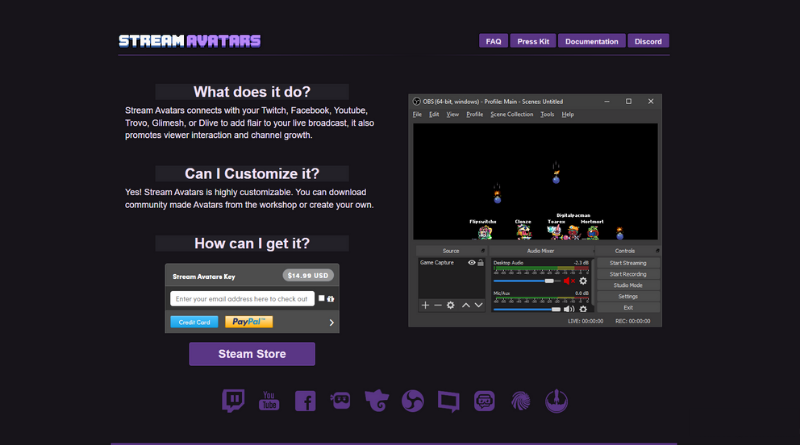The width and height of the screenshot is (800, 445).
Task: Open the Scene Collection menu
Action: 512,114
